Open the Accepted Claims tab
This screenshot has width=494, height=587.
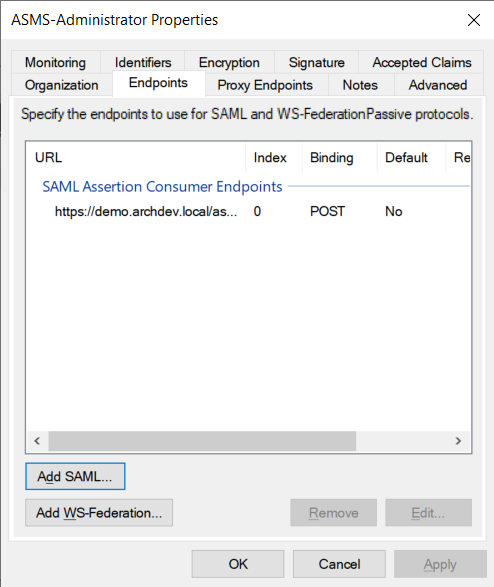tap(421, 62)
